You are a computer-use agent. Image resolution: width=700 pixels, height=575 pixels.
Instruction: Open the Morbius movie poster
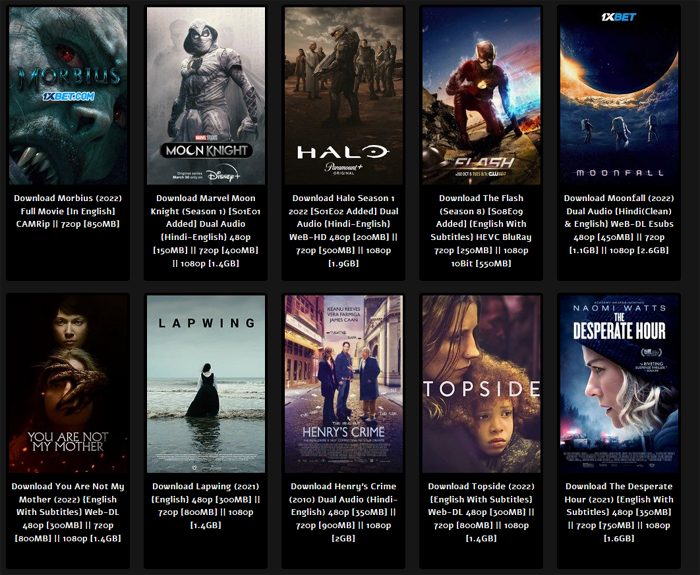tap(68, 96)
